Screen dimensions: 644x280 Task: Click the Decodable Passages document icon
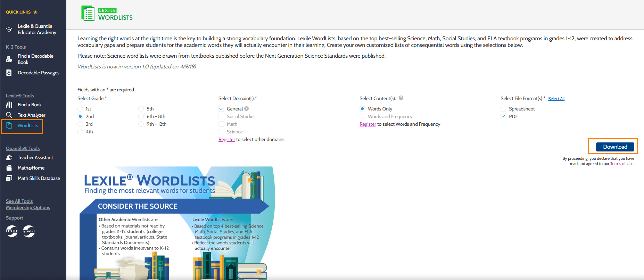(x=9, y=73)
